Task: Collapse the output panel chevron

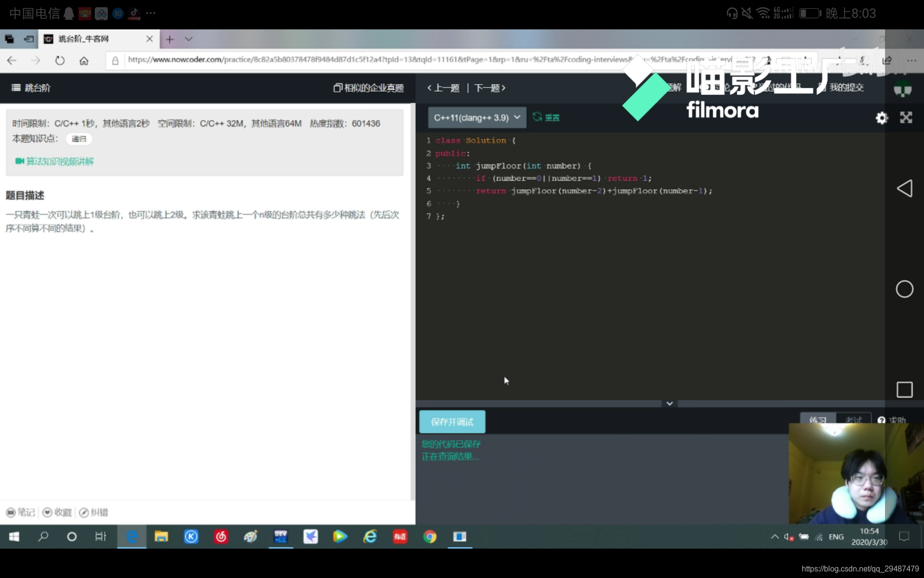Action: 669,403
